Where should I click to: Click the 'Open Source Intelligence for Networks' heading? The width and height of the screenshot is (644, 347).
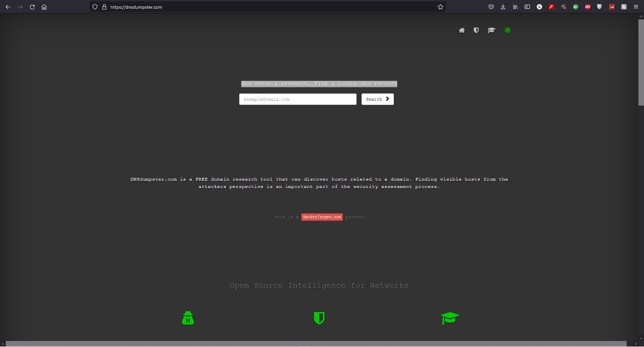[x=319, y=285]
